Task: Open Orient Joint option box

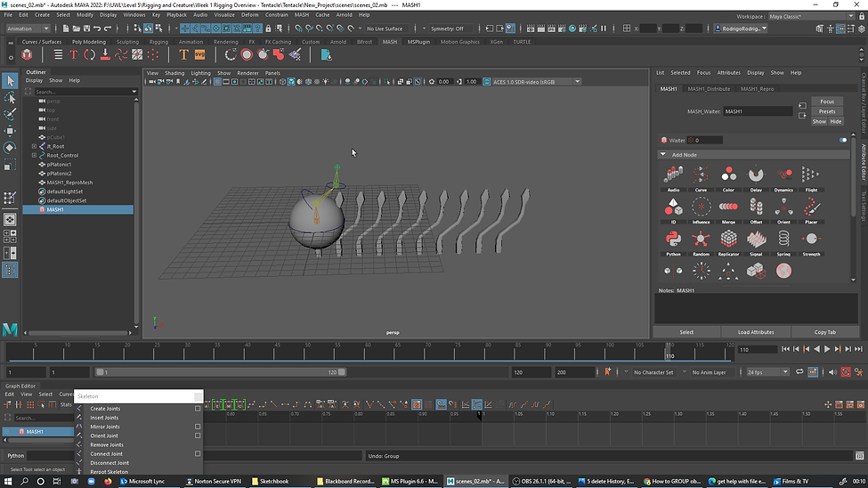Action: click(x=198, y=435)
